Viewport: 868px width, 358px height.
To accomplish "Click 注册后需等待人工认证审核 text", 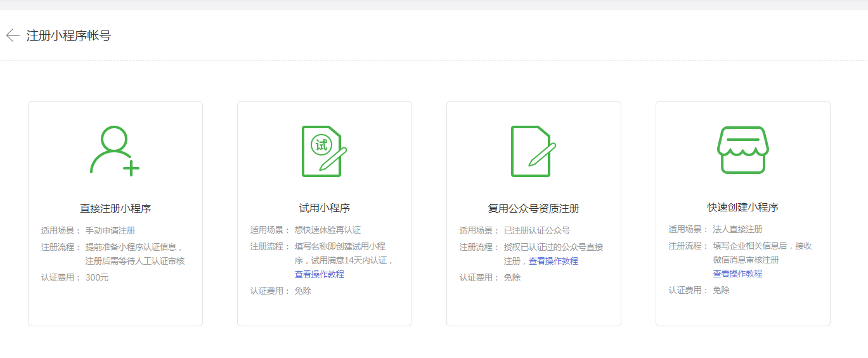I will [x=135, y=261].
